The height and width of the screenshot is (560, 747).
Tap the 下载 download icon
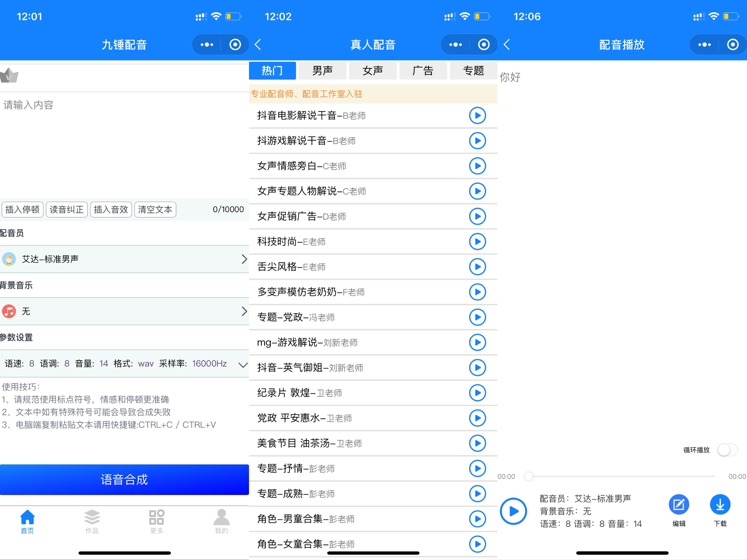(720, 505)
